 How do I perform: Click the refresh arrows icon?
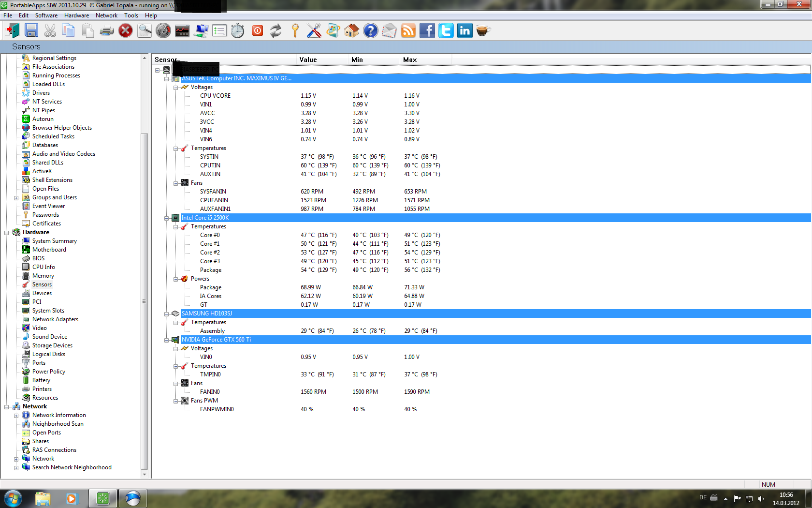pyautogui.click(x=275, y=31)
